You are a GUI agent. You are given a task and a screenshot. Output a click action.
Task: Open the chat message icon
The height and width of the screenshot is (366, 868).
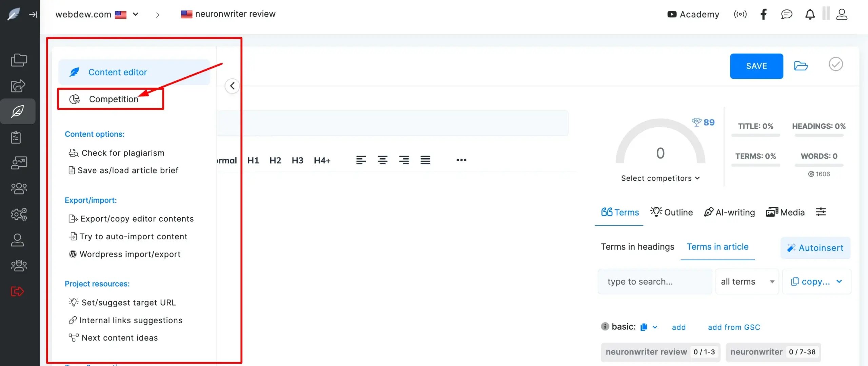pos(786,14)
